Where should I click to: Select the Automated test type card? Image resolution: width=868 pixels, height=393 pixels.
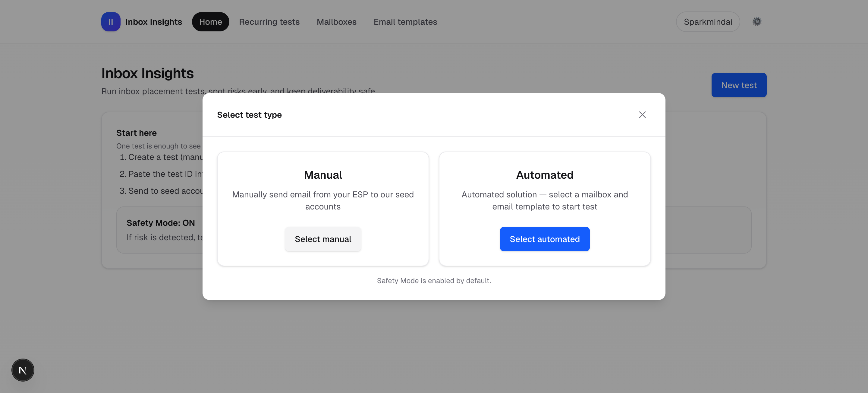click(x=545, y=175)
